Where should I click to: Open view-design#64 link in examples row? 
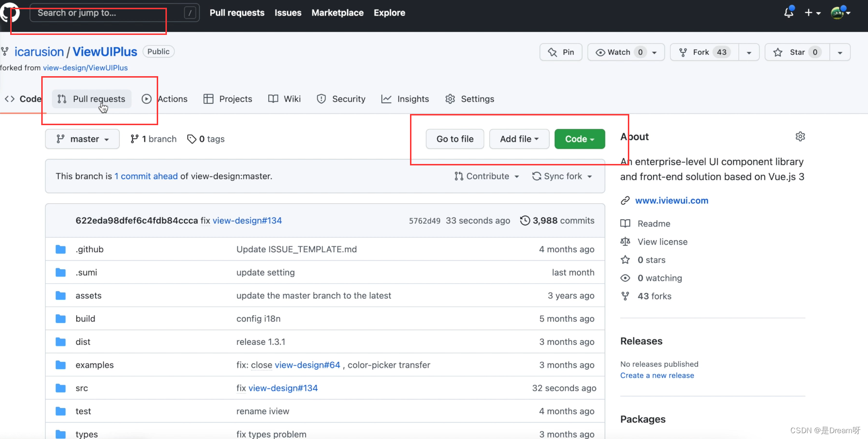point(308,365)
